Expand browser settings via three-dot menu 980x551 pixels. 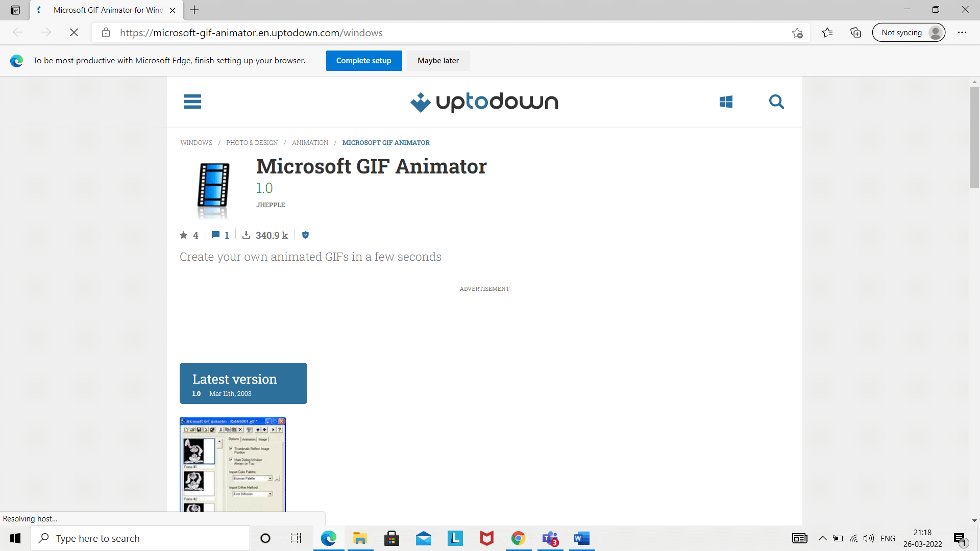click(x=964, y=32)
